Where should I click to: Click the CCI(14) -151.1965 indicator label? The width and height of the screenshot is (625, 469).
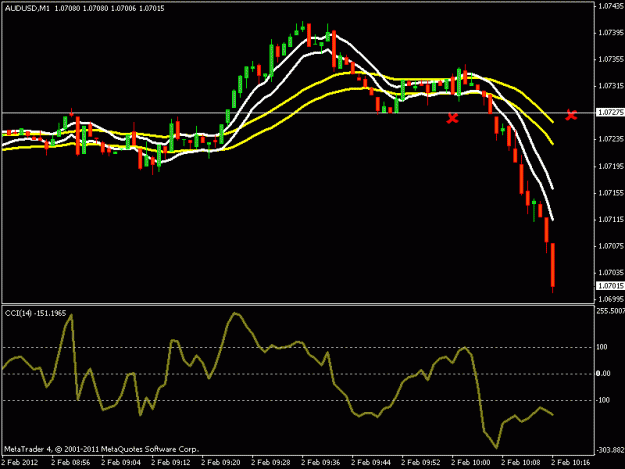click(35, 314)
